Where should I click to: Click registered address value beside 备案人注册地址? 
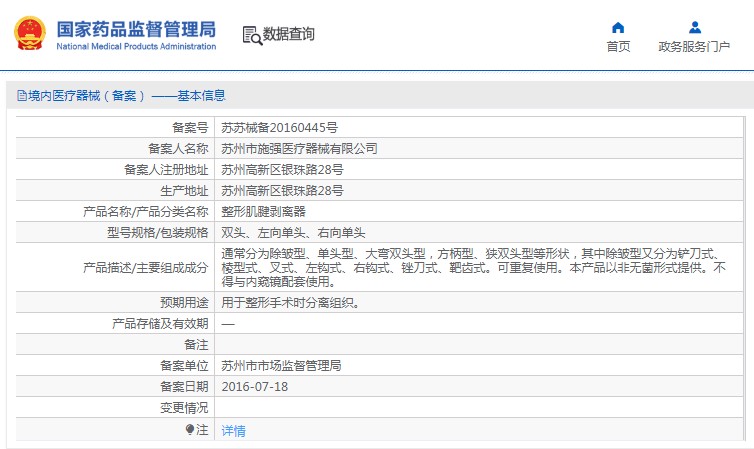(x=282, y=170)
